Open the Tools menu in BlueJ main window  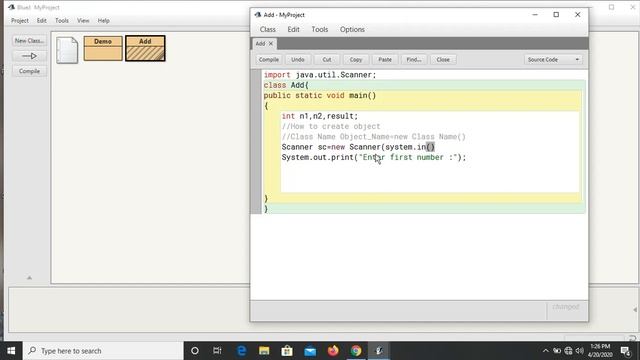point(62,20)
